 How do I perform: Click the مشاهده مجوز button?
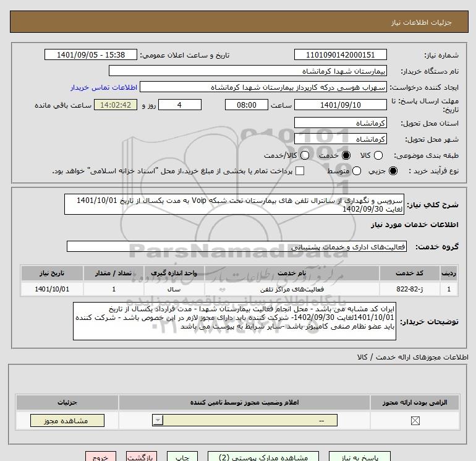pyautogui.click(x=67, y=421)
